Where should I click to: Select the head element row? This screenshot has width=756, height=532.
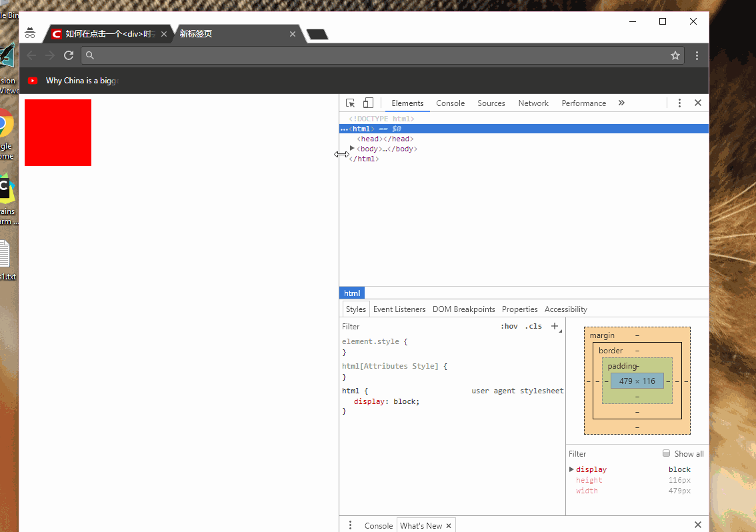point(385,139)
